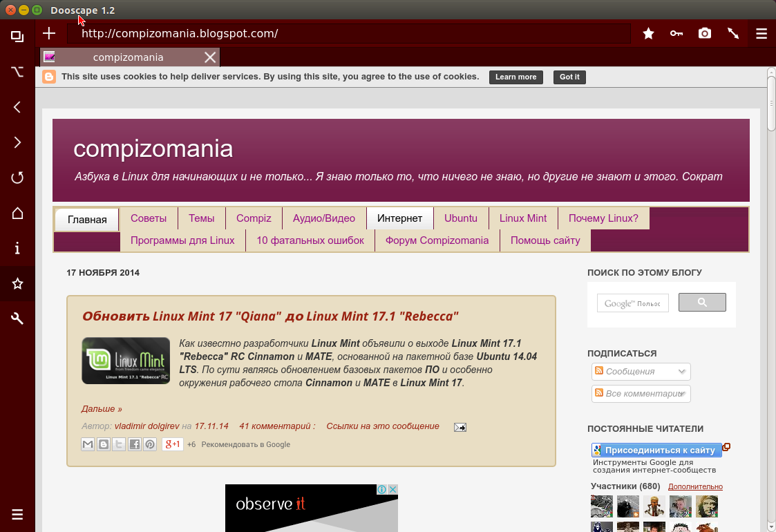Reload the page with the refresh icon

click(17, 178)
